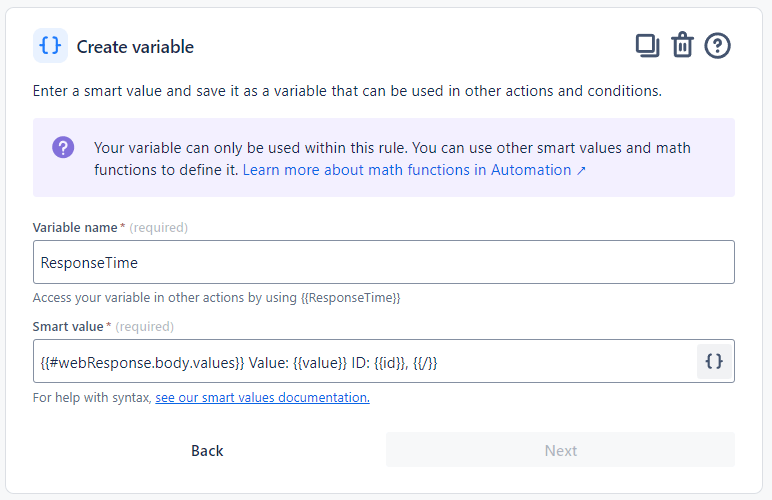
Task: Click the curly braces Create variable icon
Action: point(50,46)
